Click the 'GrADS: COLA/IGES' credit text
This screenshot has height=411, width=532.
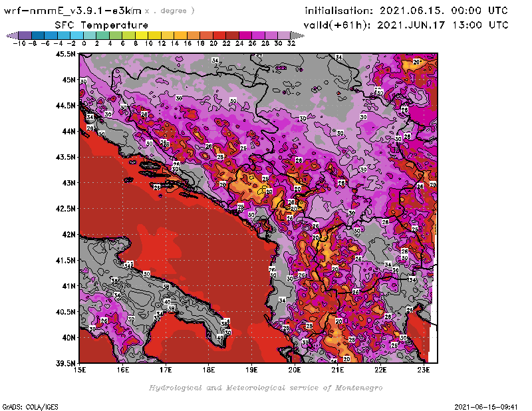[x=30, y=407]
